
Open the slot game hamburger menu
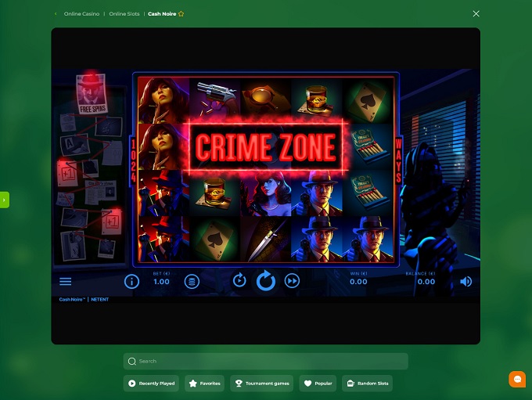click(66, 281)
